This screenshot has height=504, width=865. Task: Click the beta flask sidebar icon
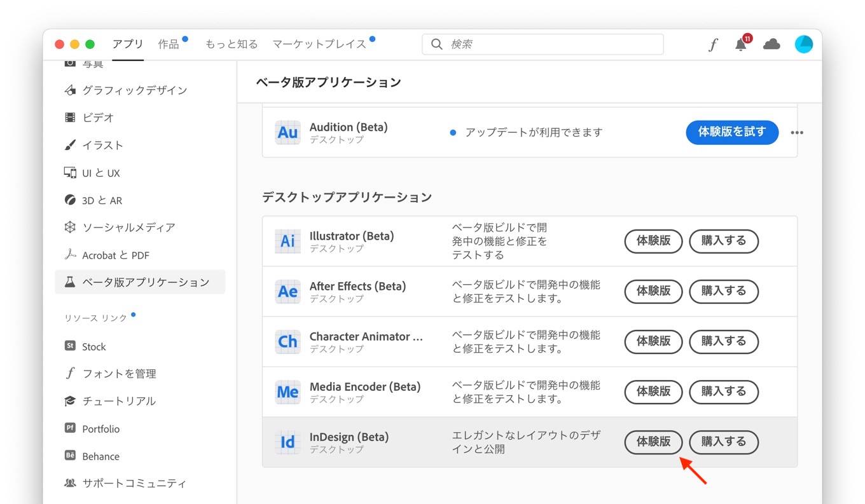[x=70, y=282]
